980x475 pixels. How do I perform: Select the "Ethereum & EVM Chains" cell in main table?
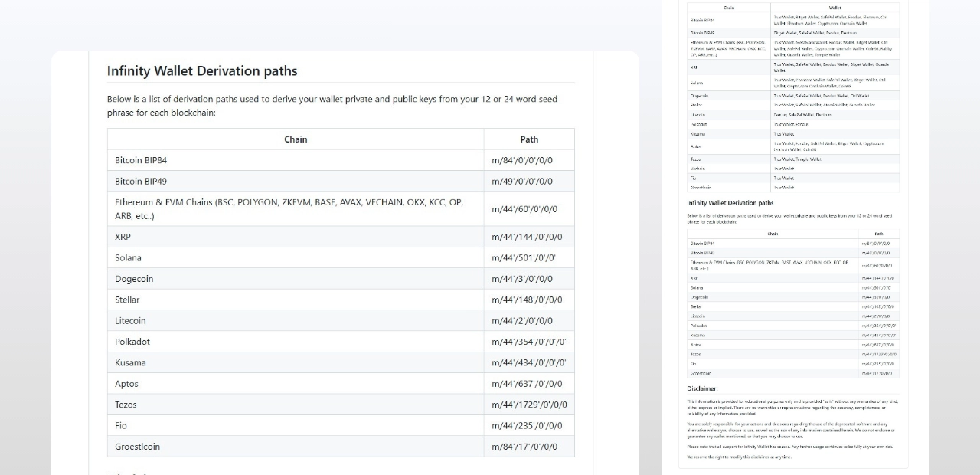[x=296, y=209]
